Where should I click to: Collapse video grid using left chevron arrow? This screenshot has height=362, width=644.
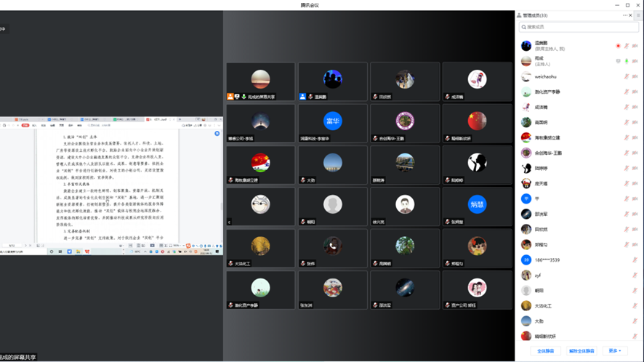pyautogui.click(x=229, y=222)
